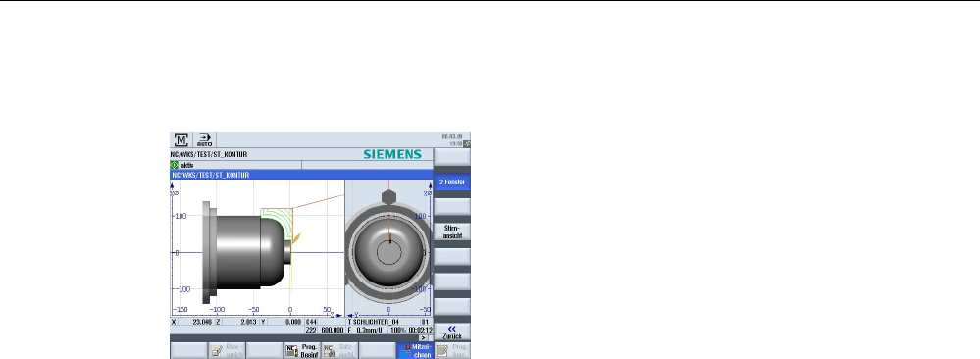The image size is (980, 359).
Task: Click the green aktiv status icon
Action: tap(175, 165)
